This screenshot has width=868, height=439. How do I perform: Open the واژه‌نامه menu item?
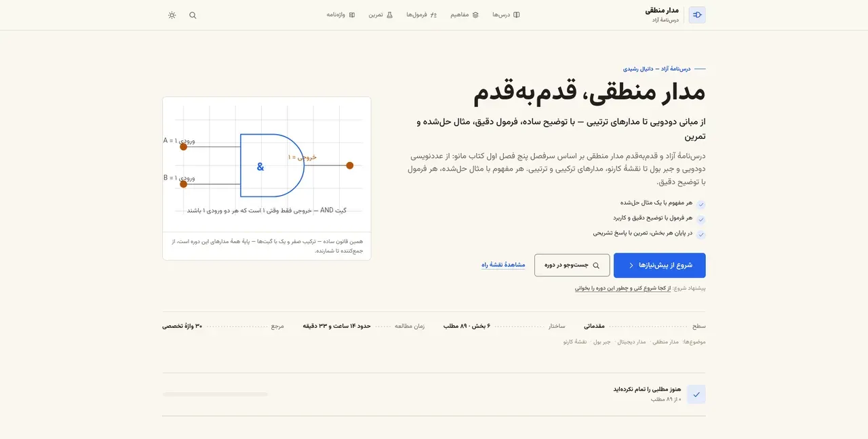pos(341,15)
